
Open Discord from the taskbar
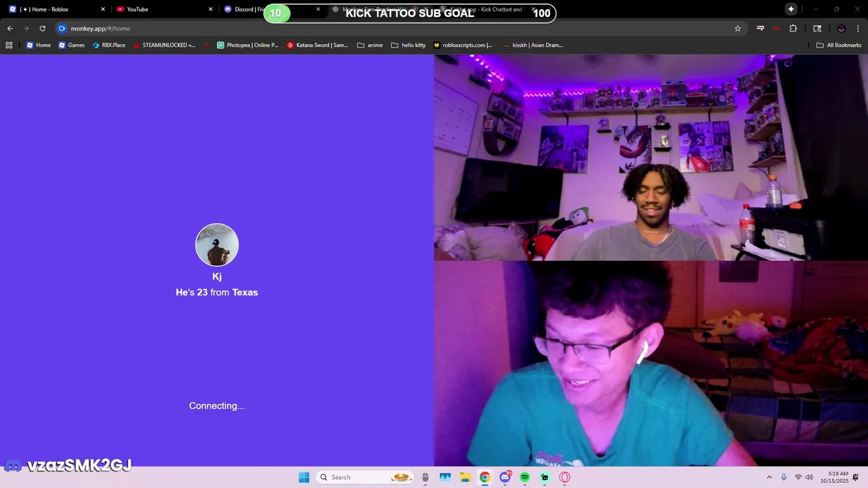click(x=505, y=477)
